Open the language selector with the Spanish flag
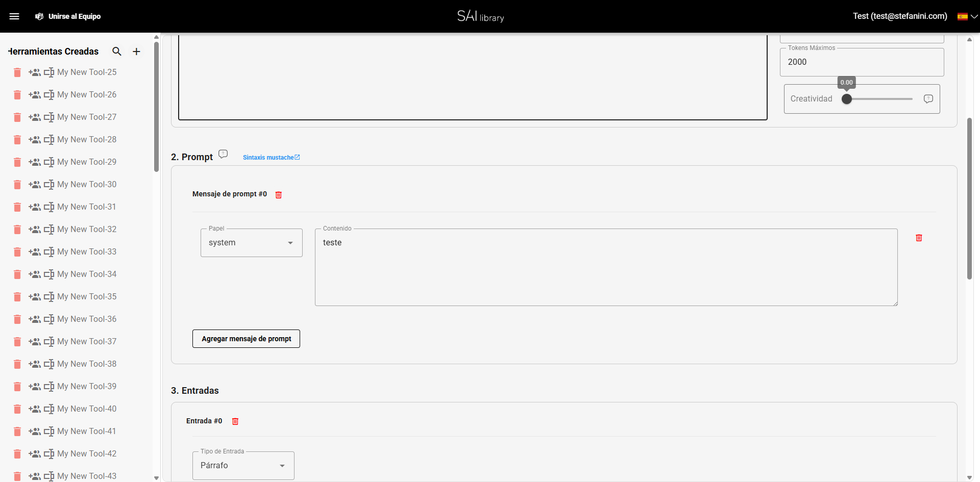This screenshot has width=980, height=482. pos(964,16)
